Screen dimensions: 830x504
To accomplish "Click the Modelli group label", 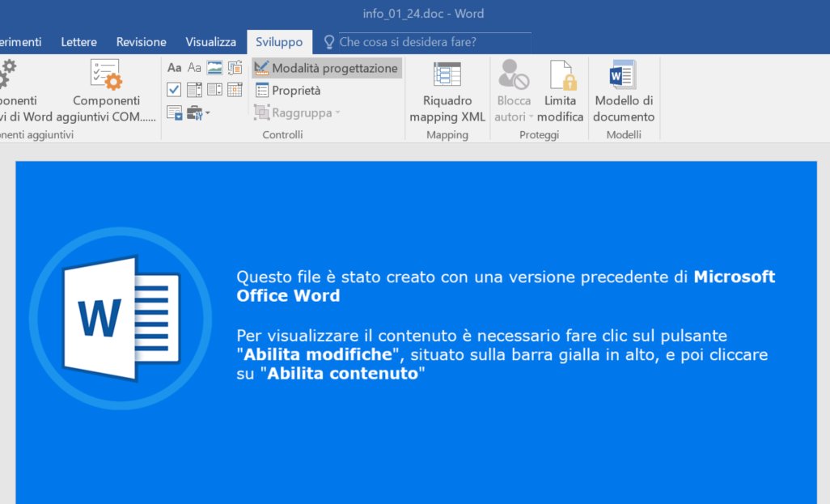I will pos(624,134).
